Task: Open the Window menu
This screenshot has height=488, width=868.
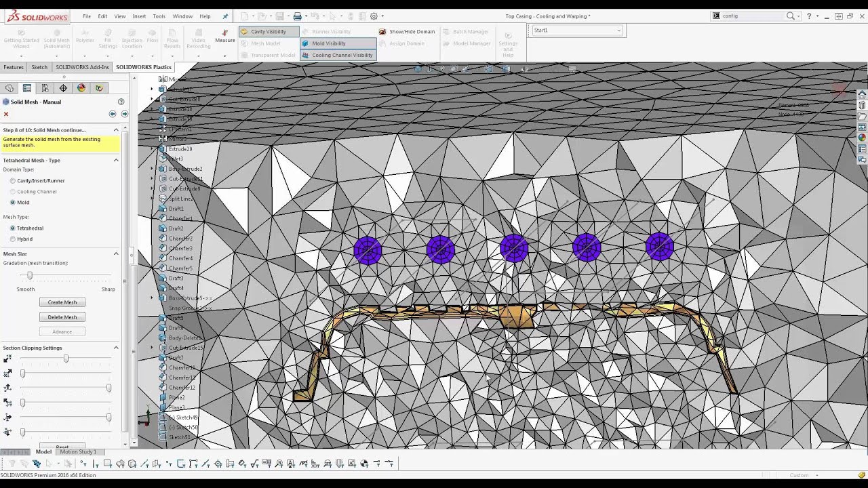Action: [x=182, y=16]
